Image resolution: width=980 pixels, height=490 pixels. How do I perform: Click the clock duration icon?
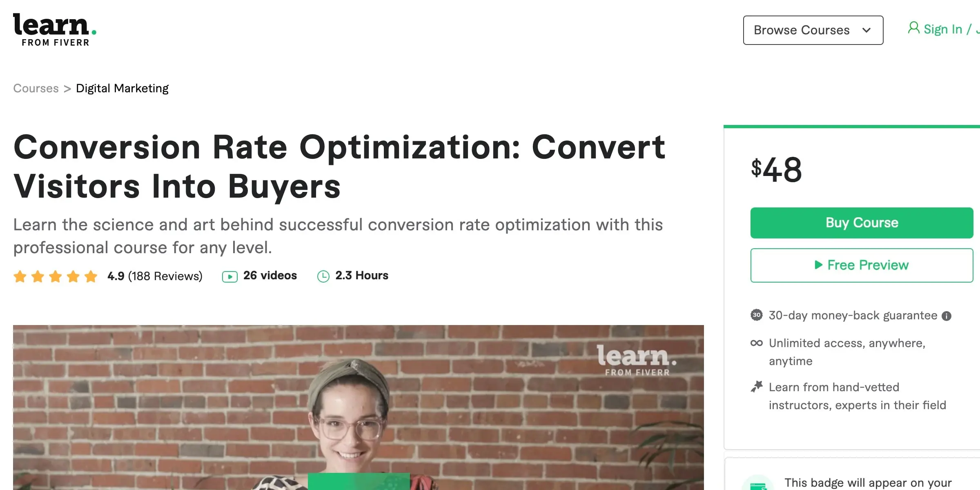pos(323,276)
